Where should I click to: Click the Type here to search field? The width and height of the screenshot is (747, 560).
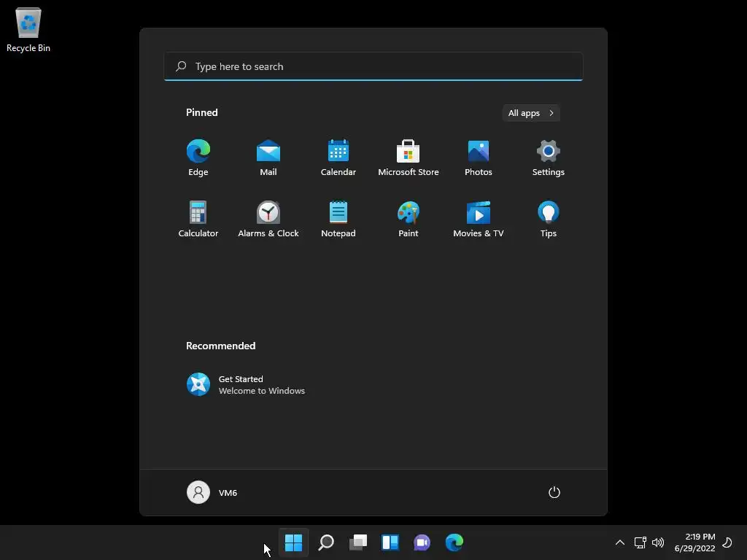pos(373,66)
